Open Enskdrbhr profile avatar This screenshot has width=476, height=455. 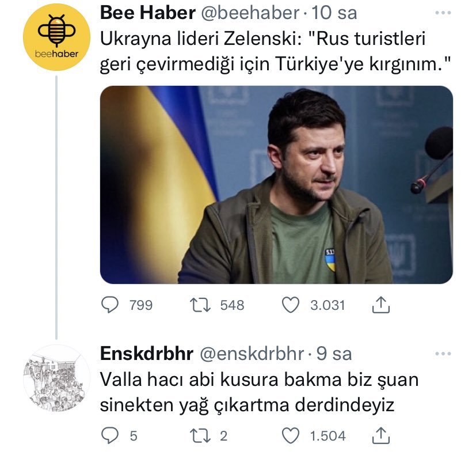(x=56, y=378)
